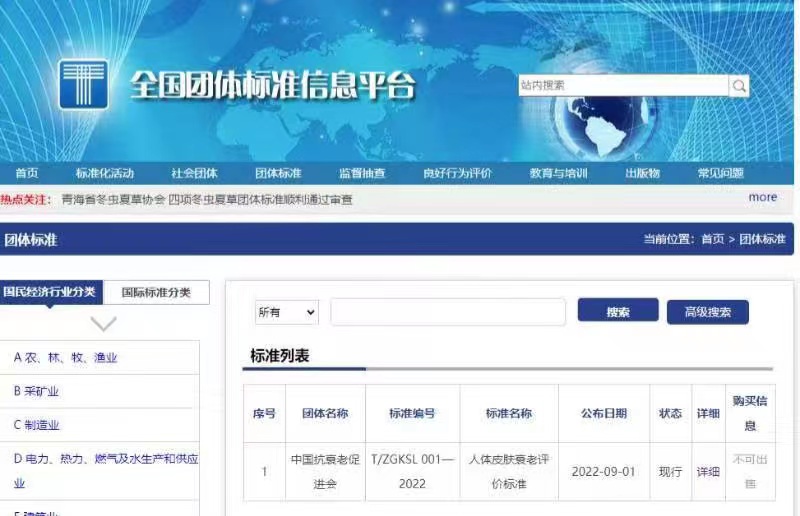Select 国民经济行业分类 tab
The image size is (800, 516).
click(x=49, y=292)
